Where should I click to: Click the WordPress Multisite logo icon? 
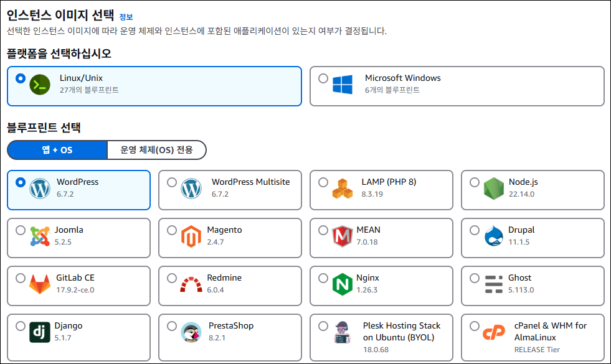tap(191, 189)
